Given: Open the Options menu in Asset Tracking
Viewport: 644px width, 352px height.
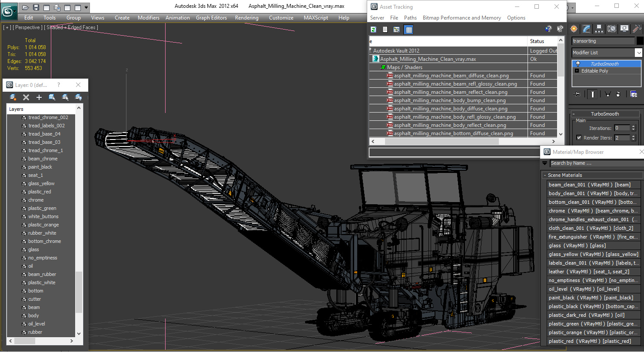Looking at the screenshot, I should pos(516,18).
